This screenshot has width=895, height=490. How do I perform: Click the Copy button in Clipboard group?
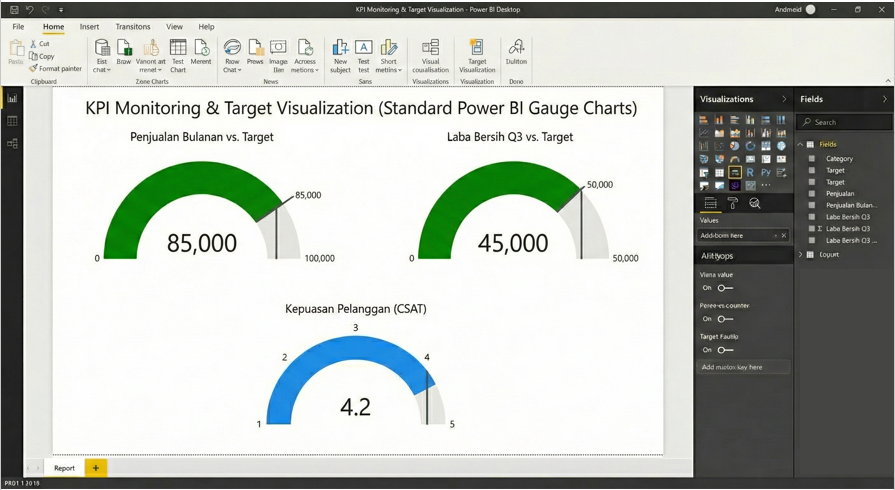pos(42,57)
